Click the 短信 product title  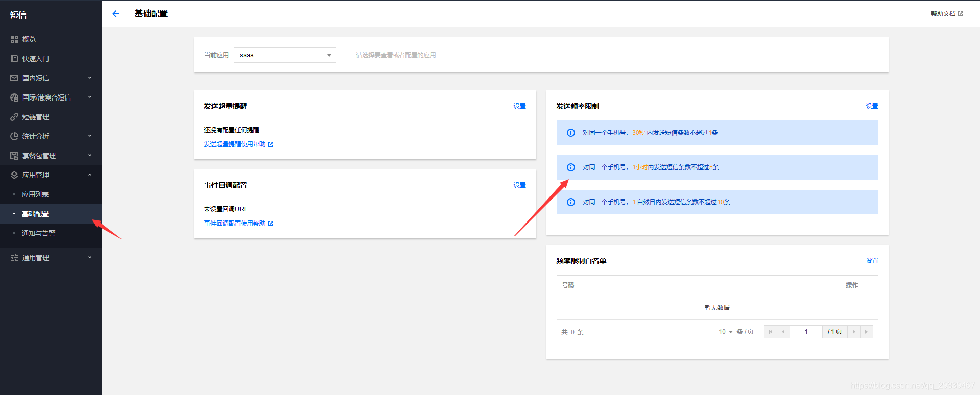(x=18, y=15)
